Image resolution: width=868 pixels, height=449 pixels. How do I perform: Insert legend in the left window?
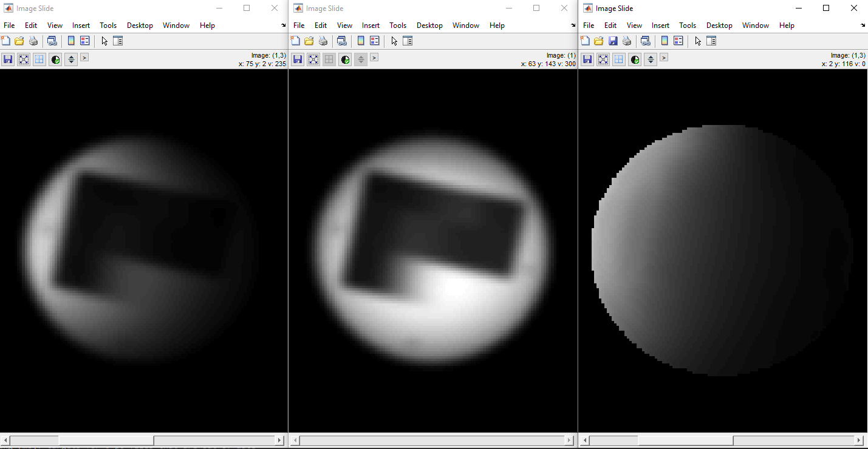[85, 41]
